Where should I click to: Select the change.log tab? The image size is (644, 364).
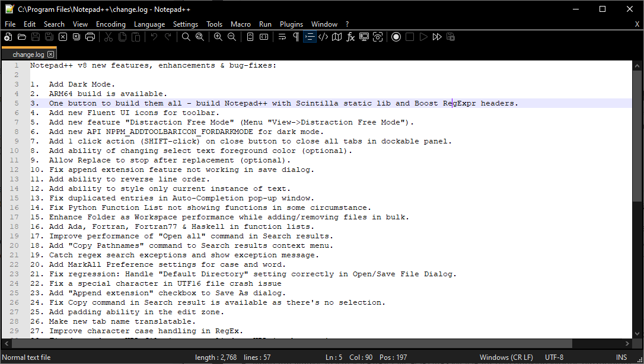(x=28, y=54)
